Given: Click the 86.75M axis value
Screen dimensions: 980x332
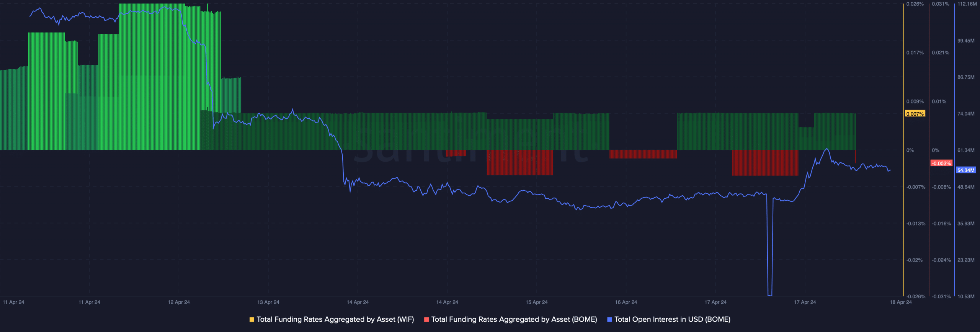Looking at the screenshot, I should click(x=966, y=77).
